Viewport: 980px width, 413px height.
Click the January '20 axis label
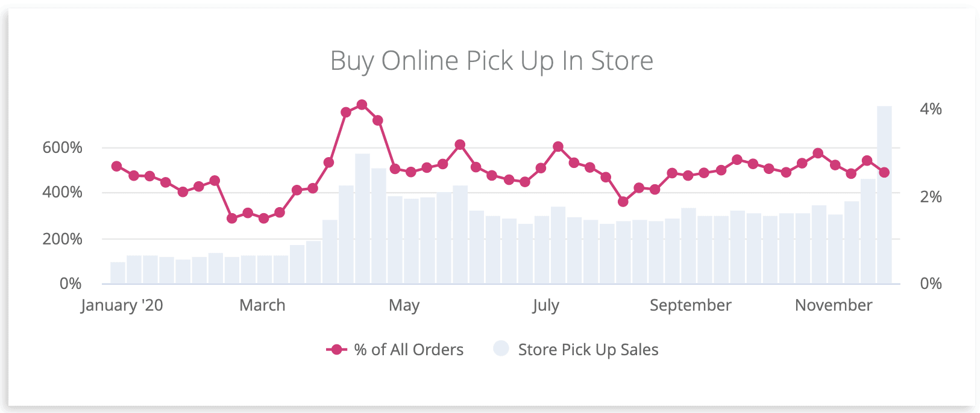click(x=122, y=305)
